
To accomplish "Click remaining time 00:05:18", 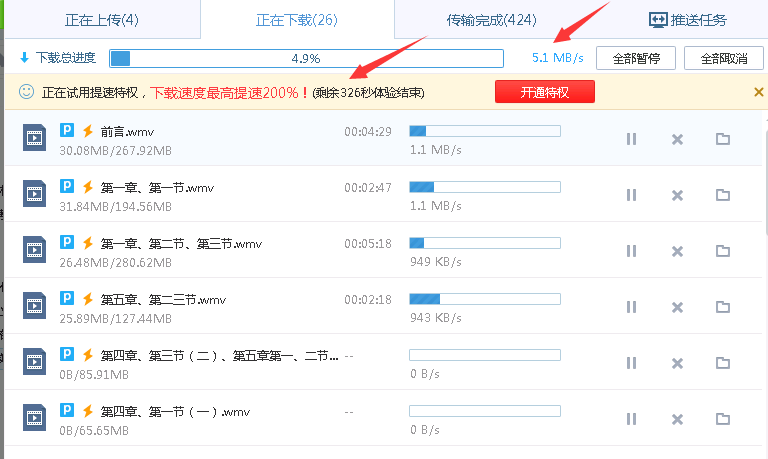I will [x=368, y=243].
